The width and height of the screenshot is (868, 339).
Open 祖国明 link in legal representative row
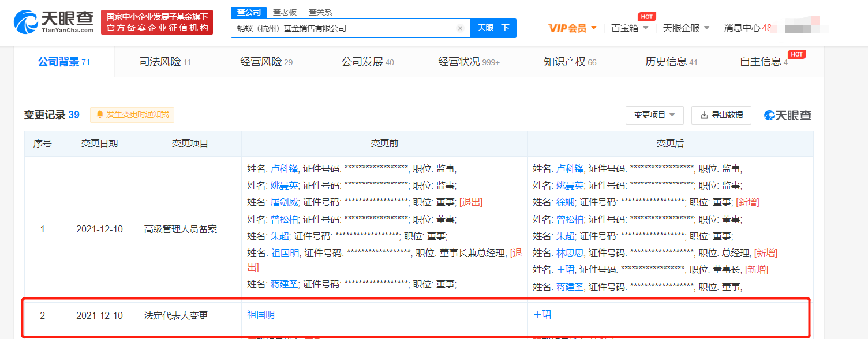(x=261, y=315)
